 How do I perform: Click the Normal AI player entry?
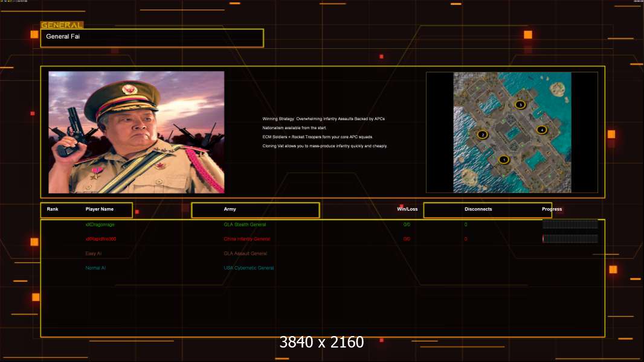pyautogui.click(x=95, y=268)
